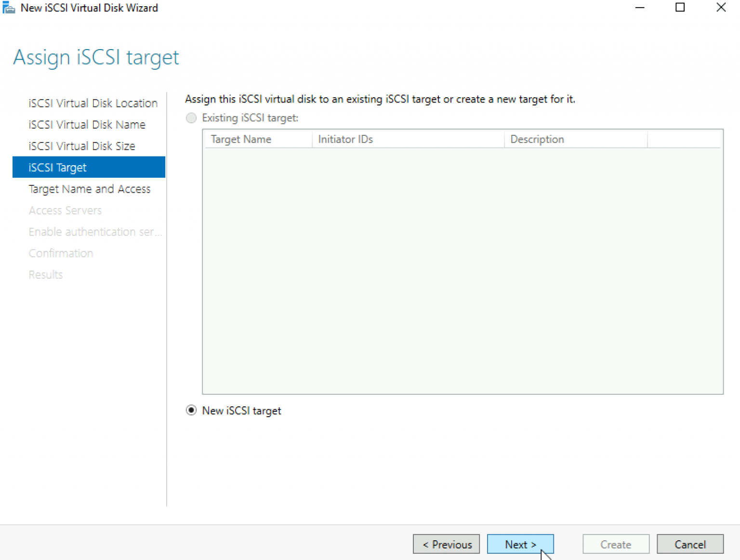Cancel the wizard
This screenshot has height=560, width=740.
[x=690, y=544]
